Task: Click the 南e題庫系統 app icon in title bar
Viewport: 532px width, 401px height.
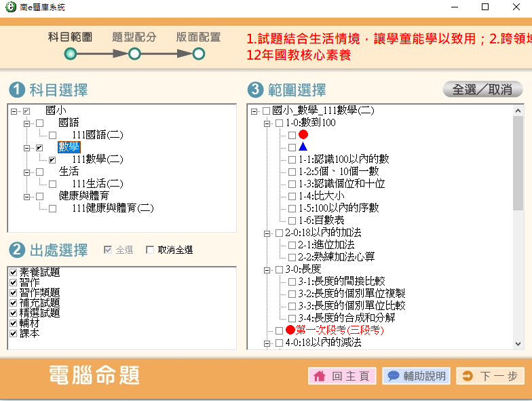Action: 11,7
